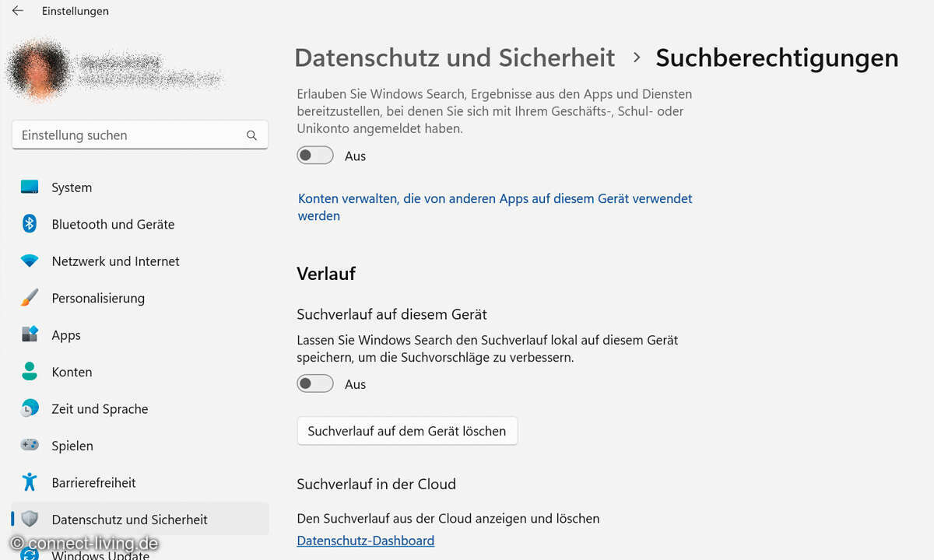Click the Datenschutz shield icon
934x560 pixels.
30,520
